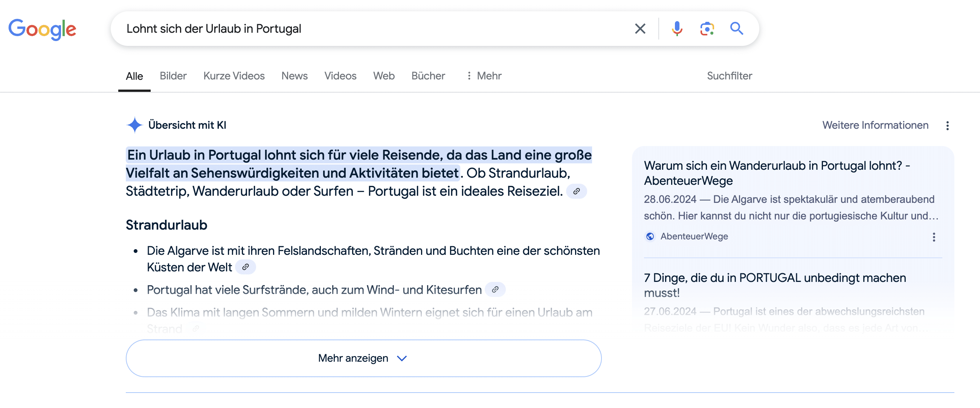Screen dimensions: 980x408
Task: Open the Suchfilter options
Action: coord(729,76)
